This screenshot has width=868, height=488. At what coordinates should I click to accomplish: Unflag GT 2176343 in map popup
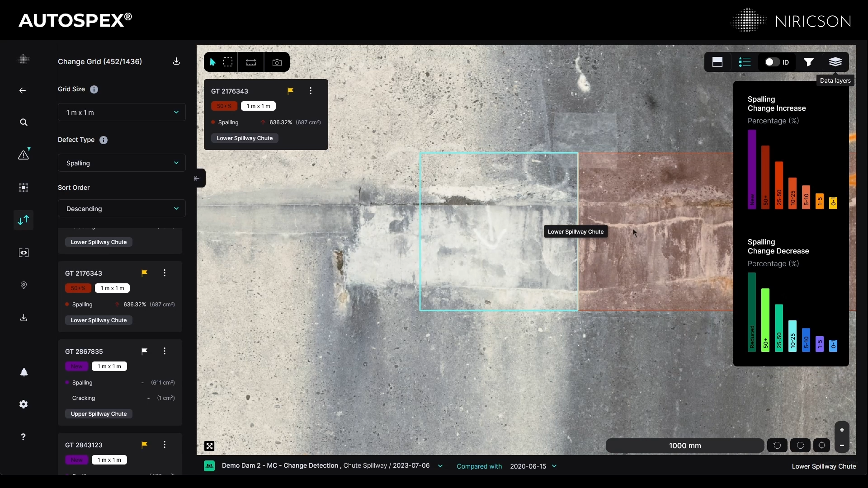coord(291,91)
